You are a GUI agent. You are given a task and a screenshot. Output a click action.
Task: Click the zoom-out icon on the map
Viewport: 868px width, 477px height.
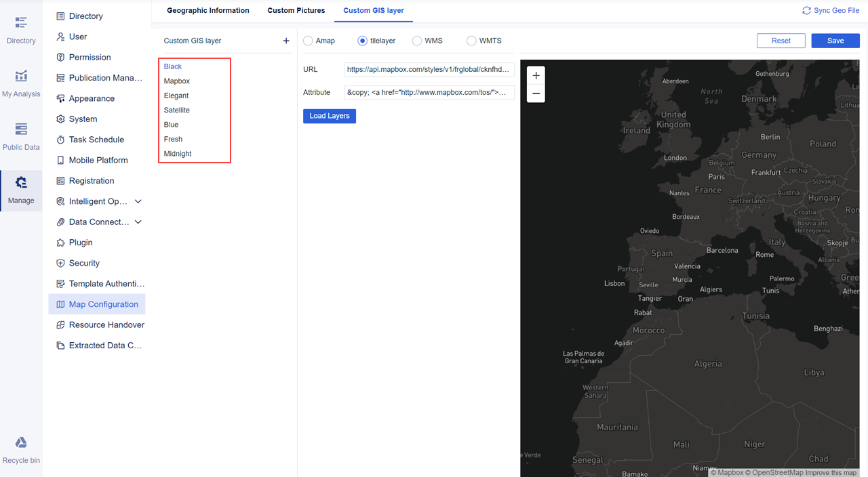coord(536,94)
